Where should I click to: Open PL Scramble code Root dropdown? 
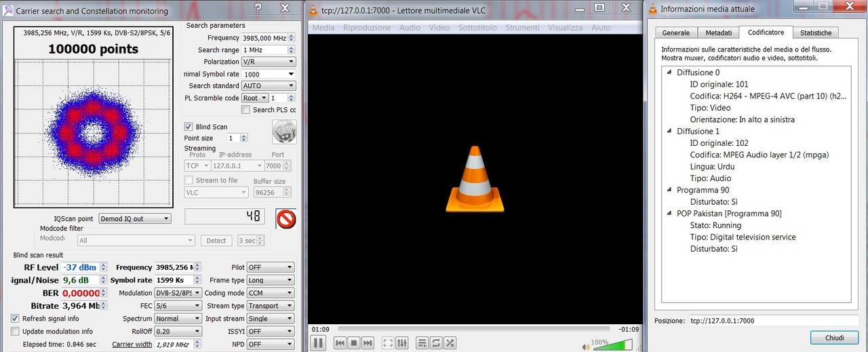(255, 98)
